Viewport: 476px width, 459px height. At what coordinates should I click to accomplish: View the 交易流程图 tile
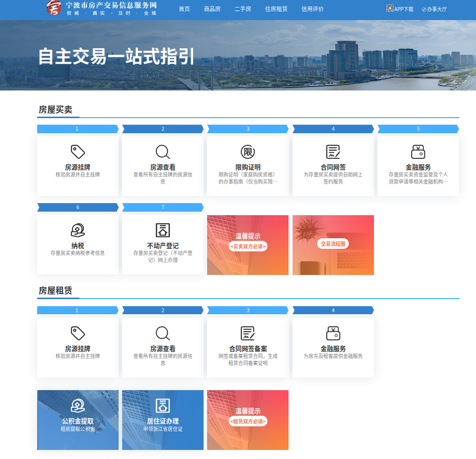point(333,244)
